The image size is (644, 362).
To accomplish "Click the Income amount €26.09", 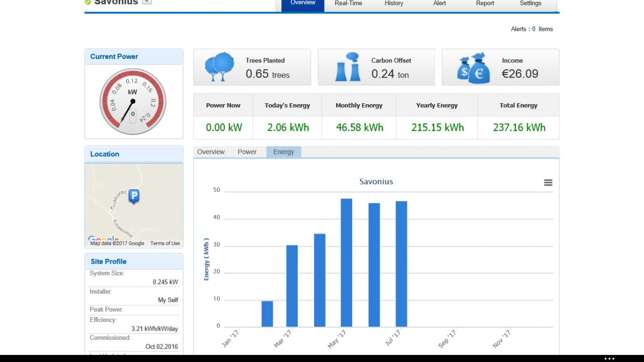I will point(520,74).
